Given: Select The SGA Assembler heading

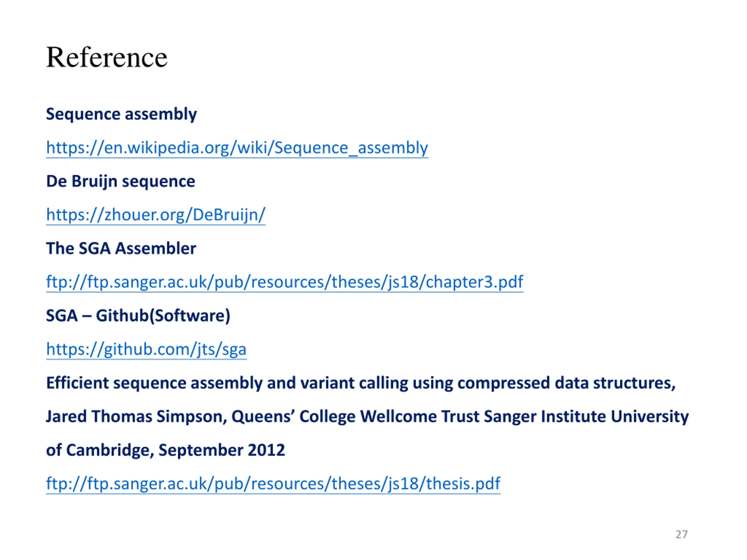Looking at the screenshot, I should (121, 249).
